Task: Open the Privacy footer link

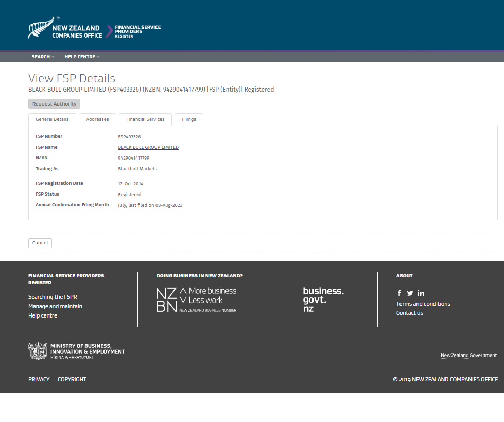Action: 39,379
